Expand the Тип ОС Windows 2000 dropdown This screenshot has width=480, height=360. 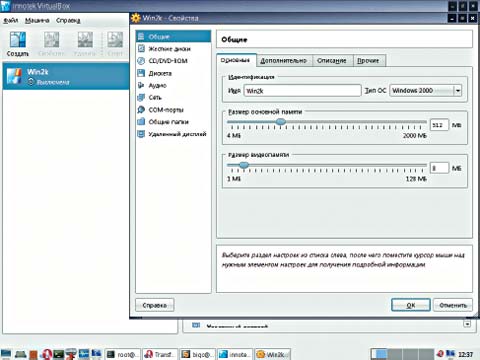click(x=426, y=90)
